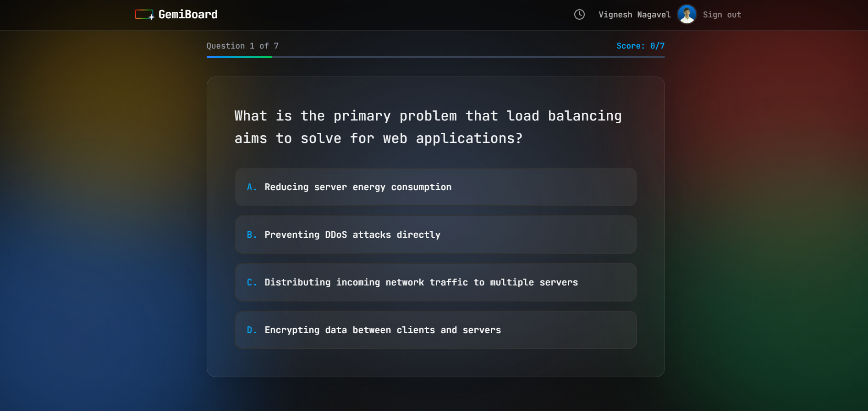This screenshot has width=868, height=411.
Task: Click Vignesh Nagavel's profile avatar
Action: (687, 15)
